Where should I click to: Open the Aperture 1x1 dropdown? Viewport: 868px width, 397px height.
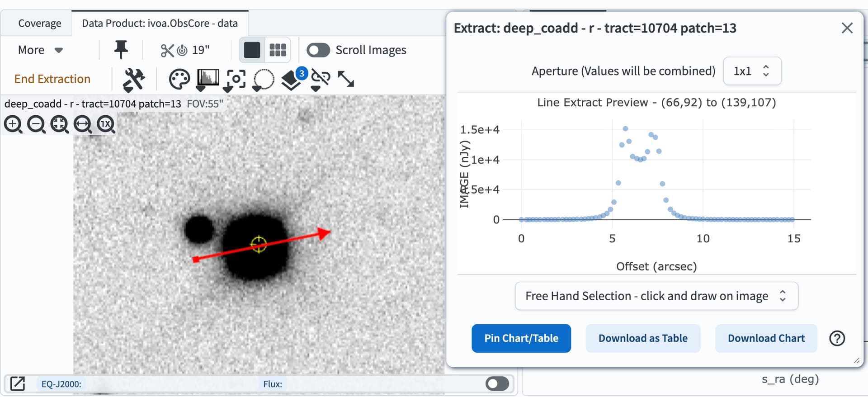coord(752,71)
